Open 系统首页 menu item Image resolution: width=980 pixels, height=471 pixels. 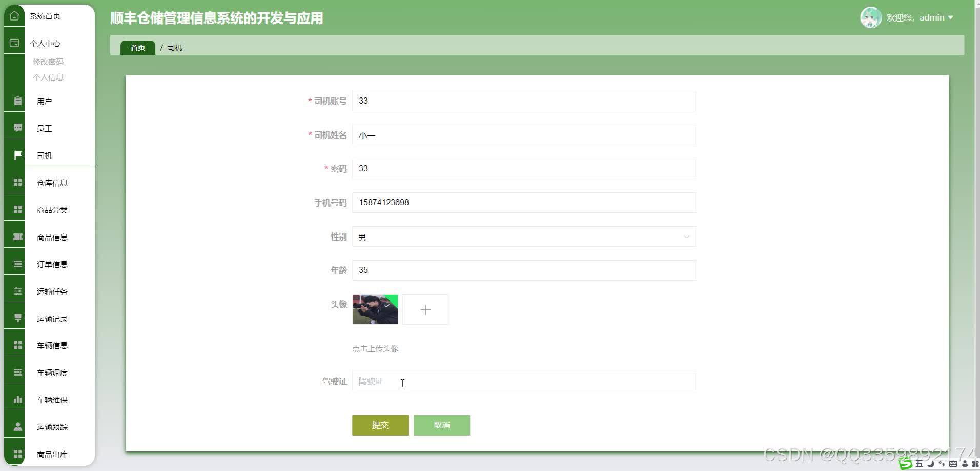pos(45,16)
